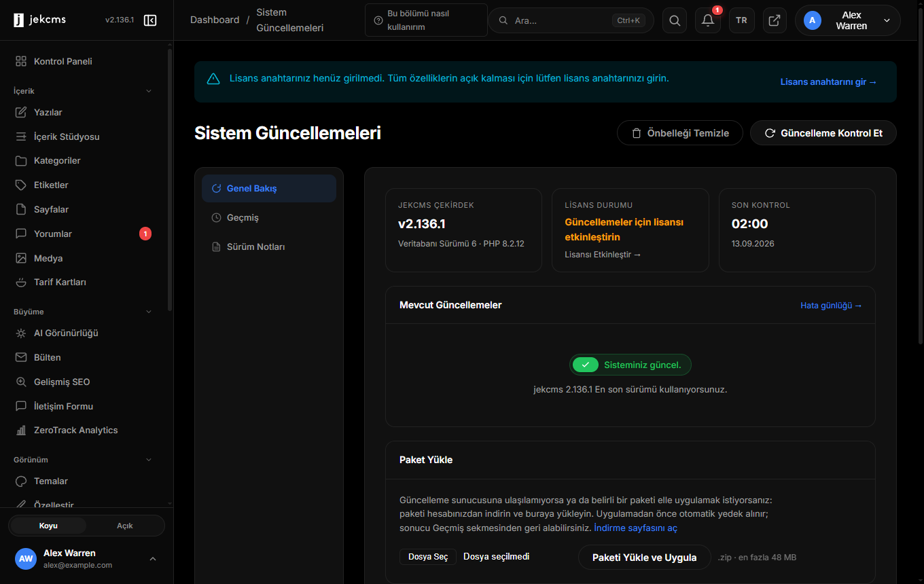The height and width of the screenshot is (584, 924).
Task: Click the Etiketler tag icon
Action: (x=21, y=185)
